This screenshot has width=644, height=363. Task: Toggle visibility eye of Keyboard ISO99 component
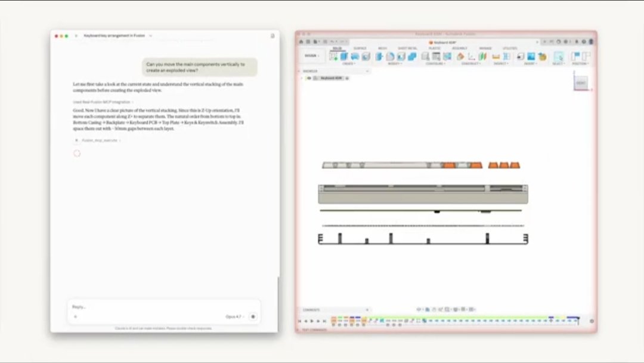(x=309, y=78)
